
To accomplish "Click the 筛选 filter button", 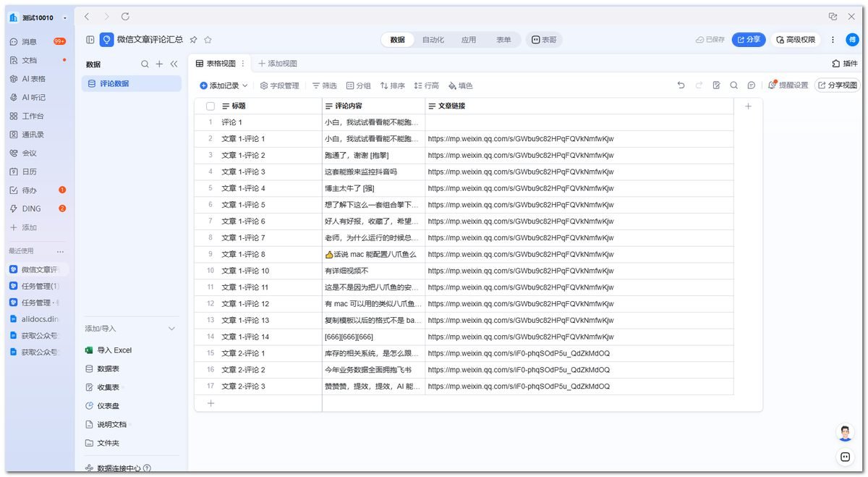I will pyautogui.click(x=324, y=85).
